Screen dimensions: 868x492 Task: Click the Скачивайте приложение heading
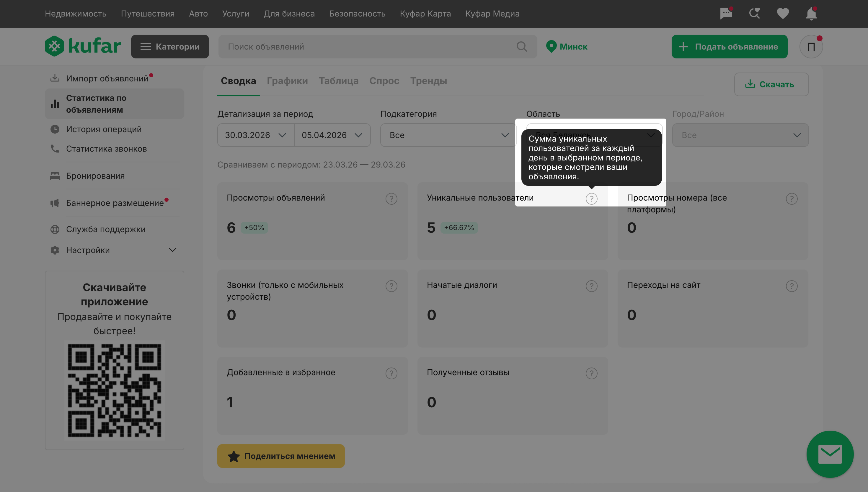click(114, 294)
